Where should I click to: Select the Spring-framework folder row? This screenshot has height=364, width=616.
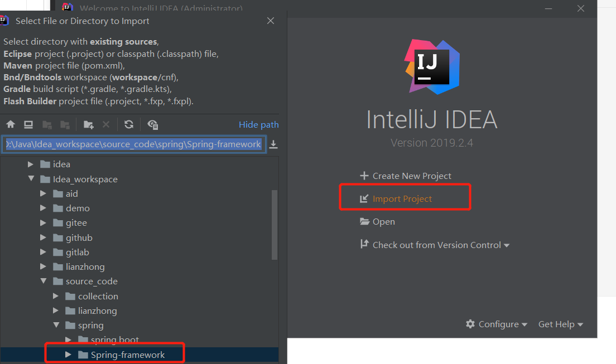coord(139,355)
